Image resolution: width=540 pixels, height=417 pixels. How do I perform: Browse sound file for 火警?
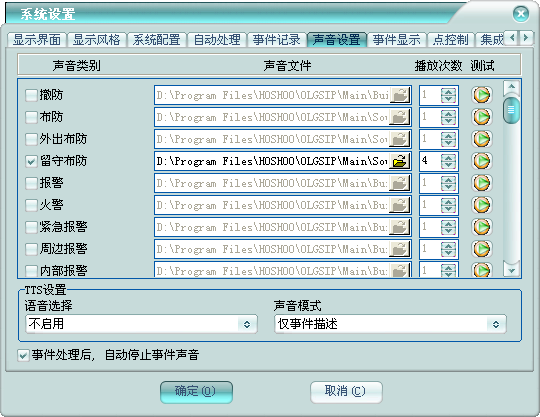pyautogui.click(x=399, y=205)
